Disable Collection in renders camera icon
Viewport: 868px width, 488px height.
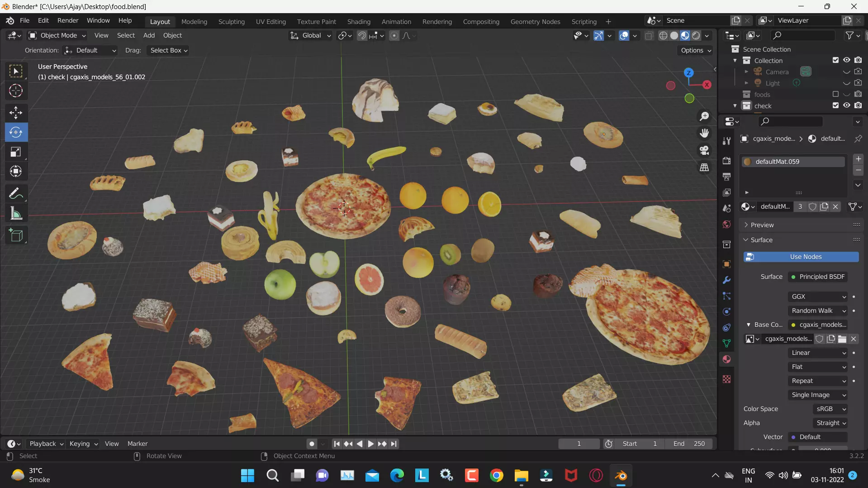858,60
